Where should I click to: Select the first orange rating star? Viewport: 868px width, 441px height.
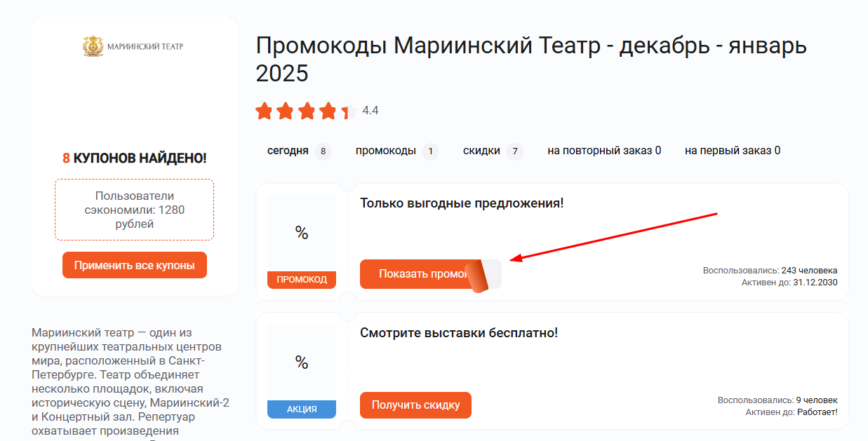(265, 110)
